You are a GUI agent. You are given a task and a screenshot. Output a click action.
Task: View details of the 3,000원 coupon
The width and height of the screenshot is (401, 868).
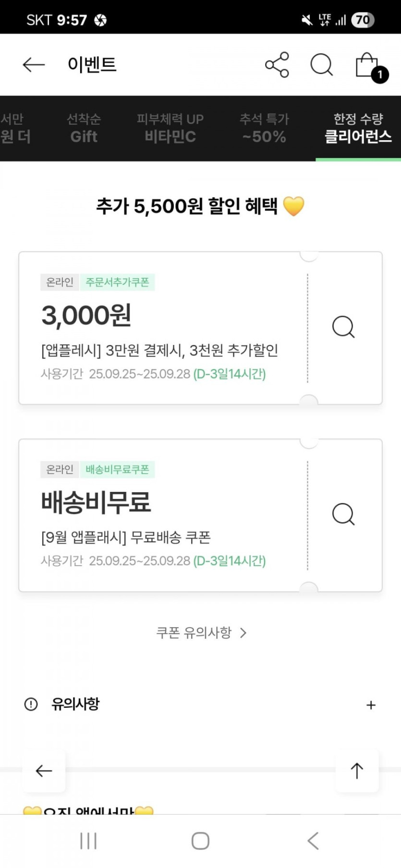tap(343, 327)
